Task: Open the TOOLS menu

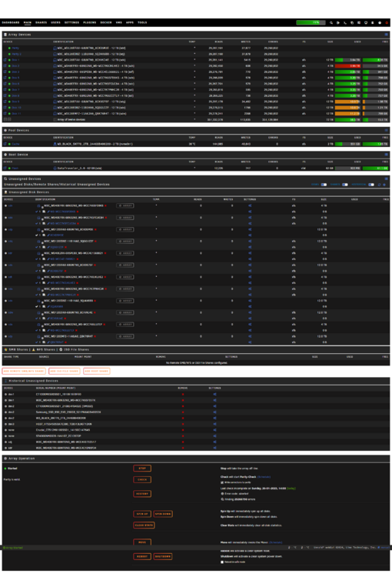Action: [142, 22]
